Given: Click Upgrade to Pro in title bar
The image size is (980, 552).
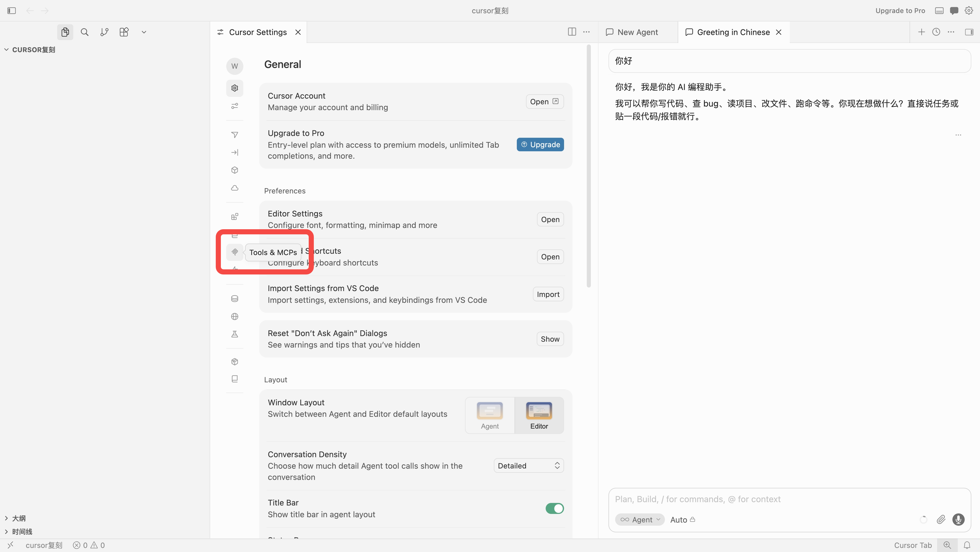Looking at the screenshot, I should click(900, 11).
